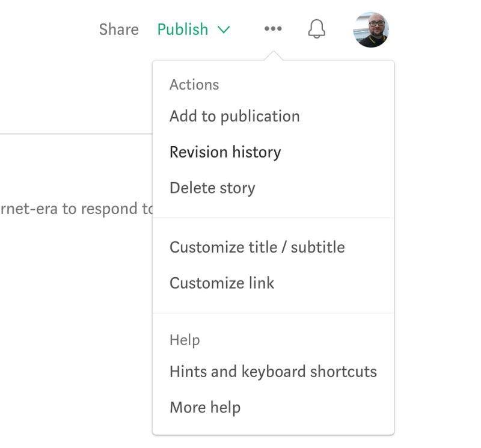Click the Actions section header
The width and height of the screenshot is (481, 448).
point(194,85)
